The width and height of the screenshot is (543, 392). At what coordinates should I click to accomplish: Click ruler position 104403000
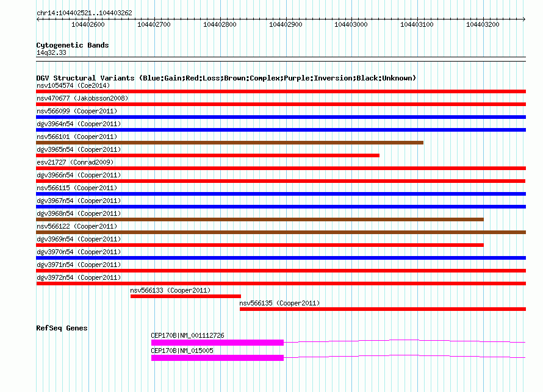click(351, 24)
